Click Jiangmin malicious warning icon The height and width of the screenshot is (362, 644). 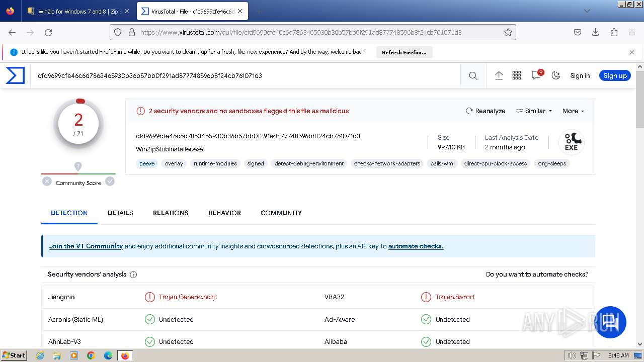(149, 297)
